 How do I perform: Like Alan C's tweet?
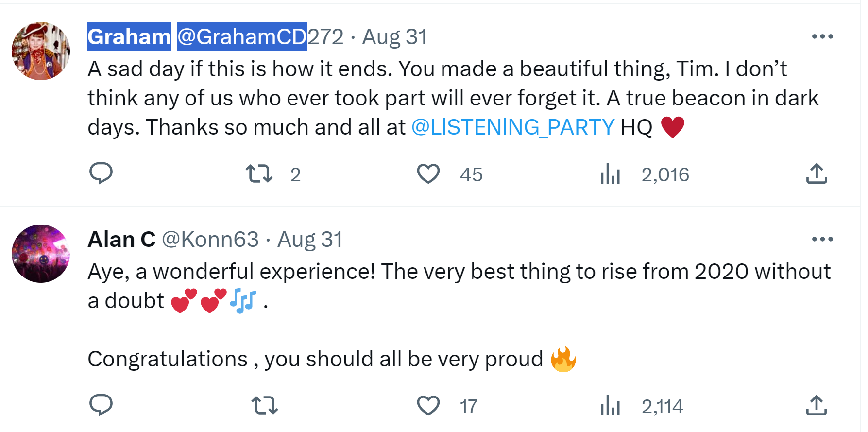point(428,405)
